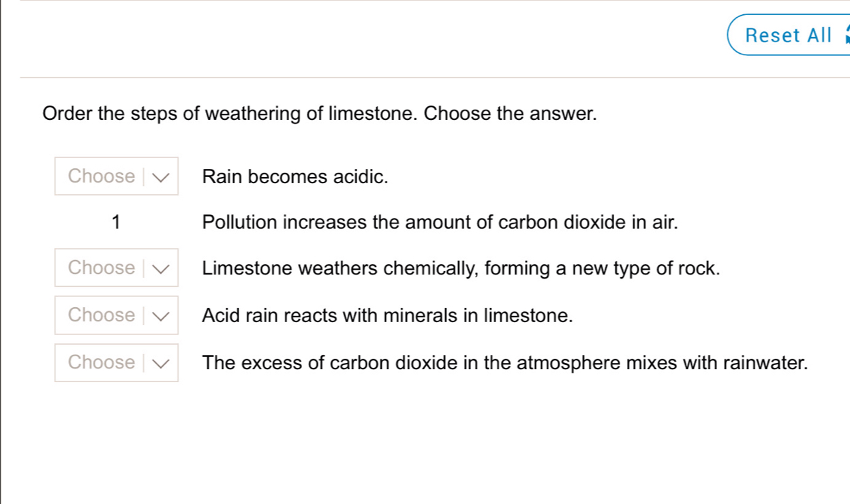Expand the dropdown for "The excess of carbon dioxide"
The height and width of the screenshot is (504, 850).
(117, 362)
